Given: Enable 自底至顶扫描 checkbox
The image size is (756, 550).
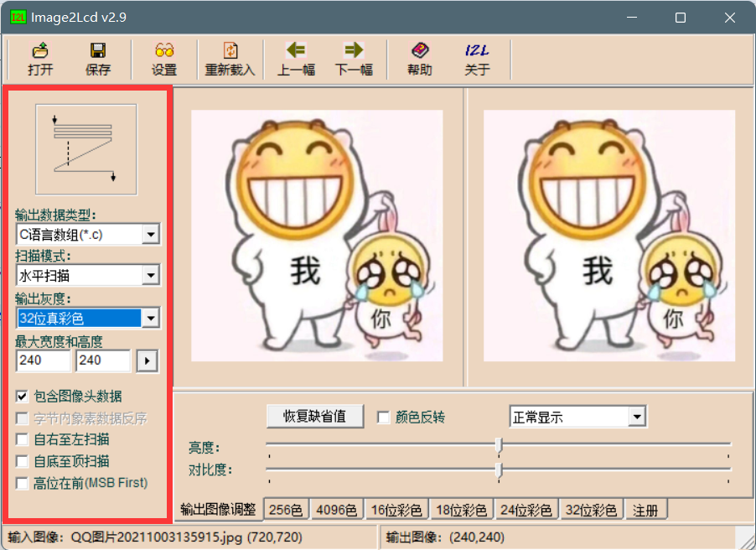Looking at the screenshot, I should [22, 461].
